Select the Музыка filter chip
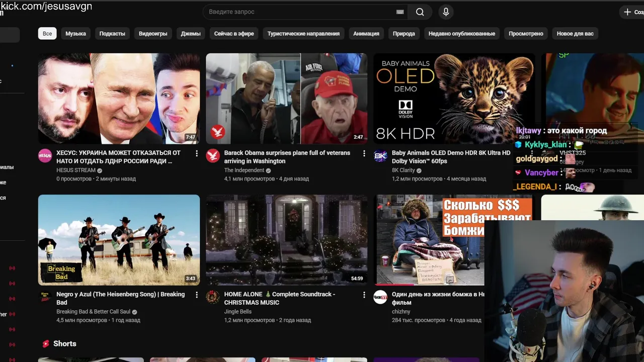 pos(75,34)
